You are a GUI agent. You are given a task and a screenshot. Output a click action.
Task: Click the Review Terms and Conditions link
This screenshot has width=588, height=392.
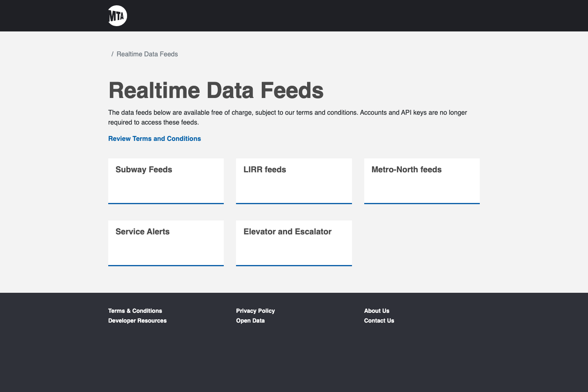click(x=154, y=139)
